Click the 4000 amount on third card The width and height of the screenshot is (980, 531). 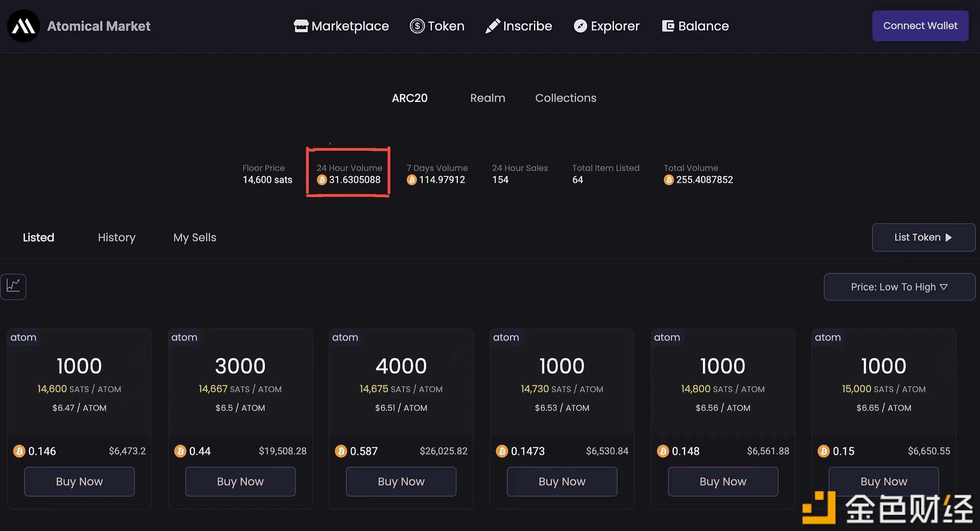401,366
